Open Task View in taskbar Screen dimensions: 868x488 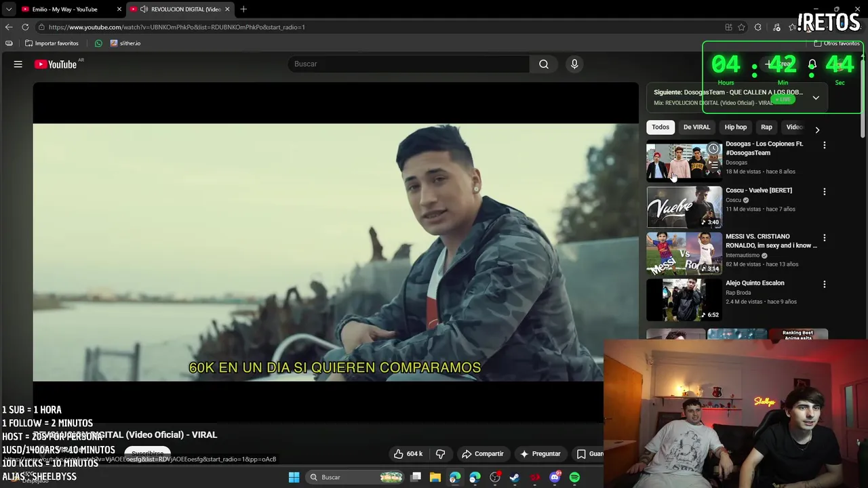[x=416, y=477]
